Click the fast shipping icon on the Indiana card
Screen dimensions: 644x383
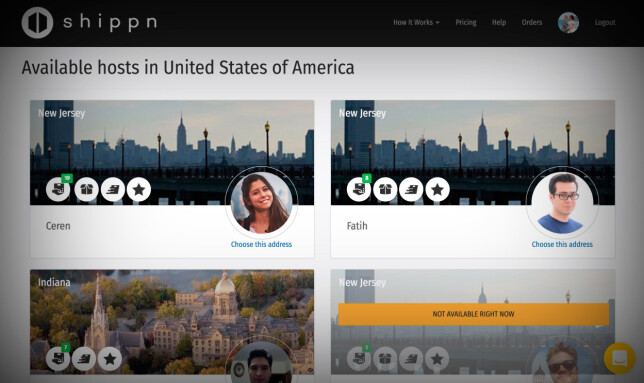(84, 359)
